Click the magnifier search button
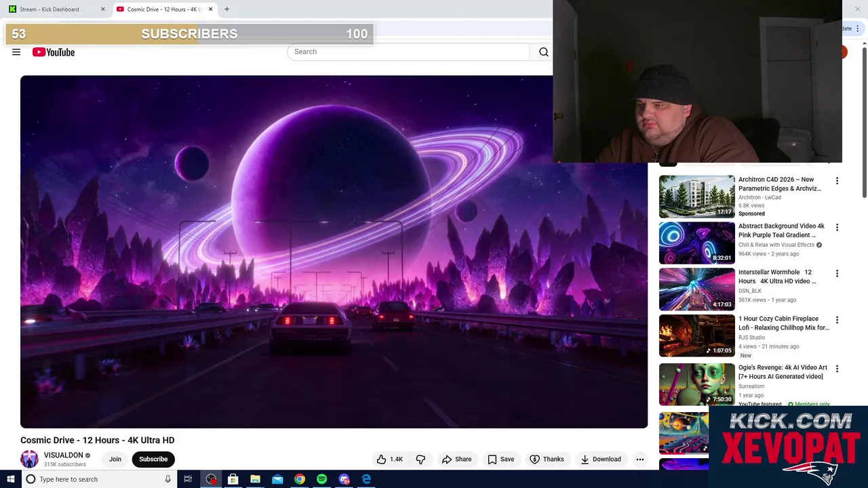The height and width of the screenshot is (488, 868). [x=543, y=52]
